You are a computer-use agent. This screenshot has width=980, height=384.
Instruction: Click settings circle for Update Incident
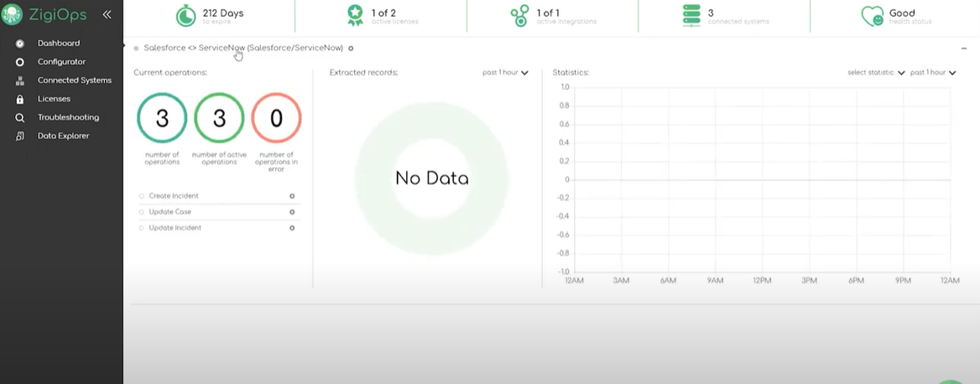(x=292, y=228)
